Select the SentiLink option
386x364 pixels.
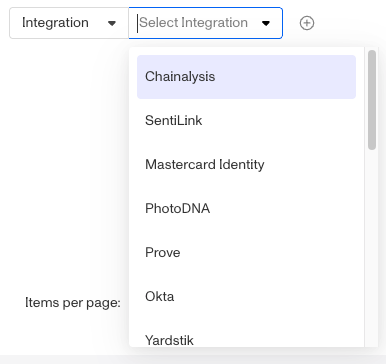pyautogui.click(x=246, y=121)
